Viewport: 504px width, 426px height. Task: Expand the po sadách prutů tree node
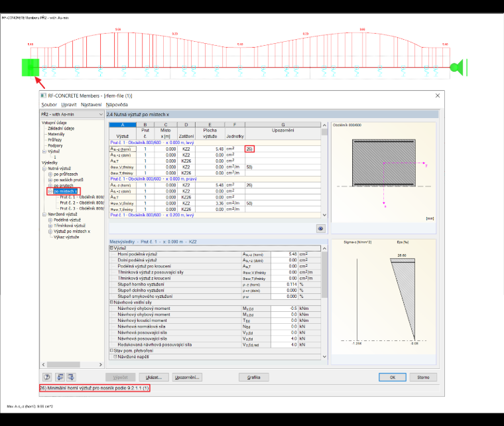(x=50, y=180)
